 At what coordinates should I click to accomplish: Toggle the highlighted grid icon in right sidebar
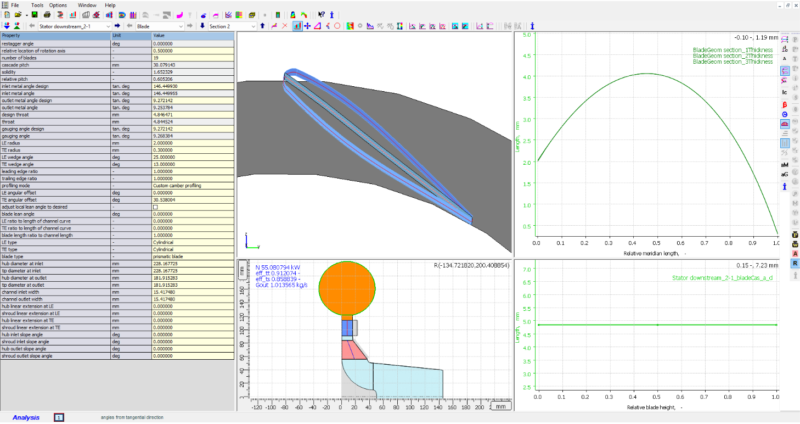[785, 143]
